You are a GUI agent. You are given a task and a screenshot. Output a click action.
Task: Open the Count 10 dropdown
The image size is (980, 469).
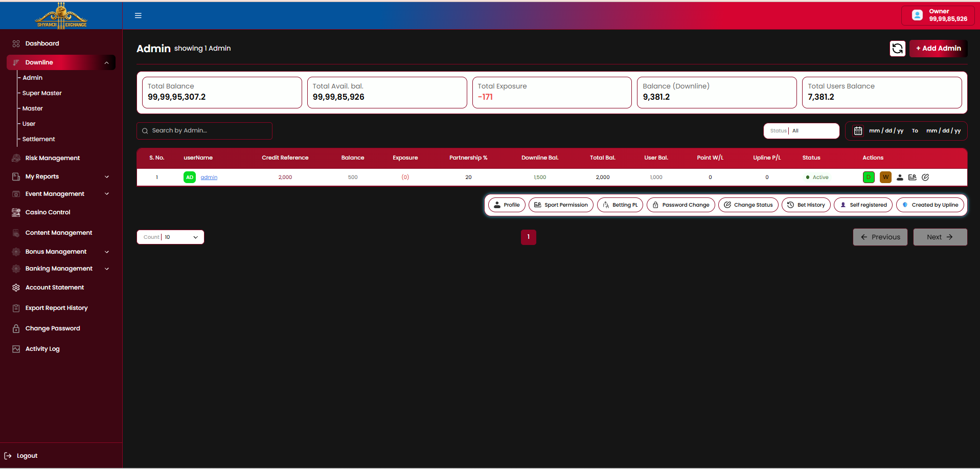[170, 237]
